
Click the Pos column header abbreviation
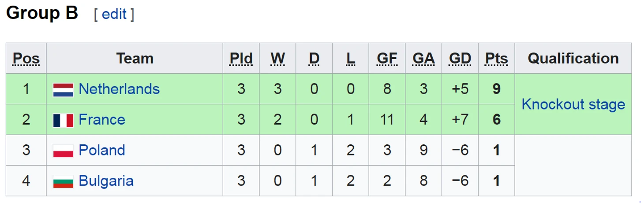tap(26, 59)
